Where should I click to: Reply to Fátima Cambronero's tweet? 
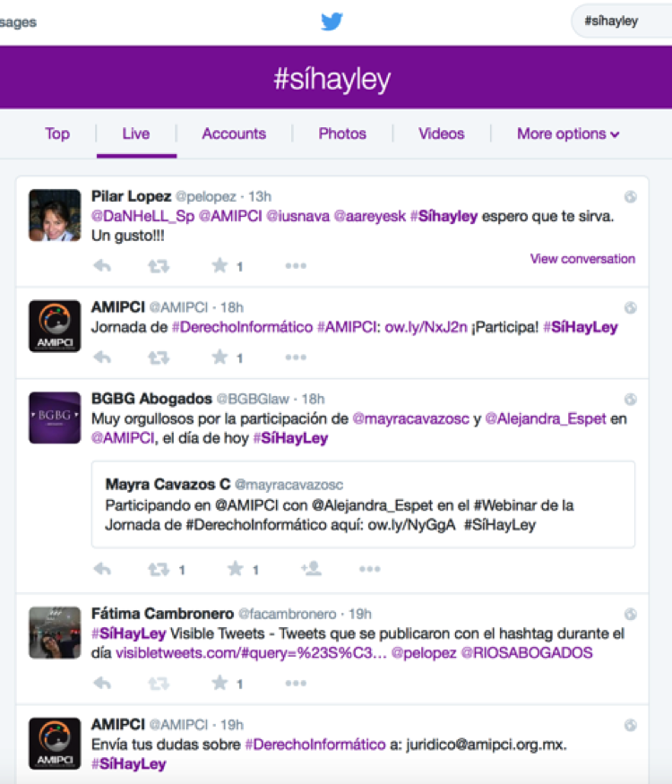(x=102, y=683)
